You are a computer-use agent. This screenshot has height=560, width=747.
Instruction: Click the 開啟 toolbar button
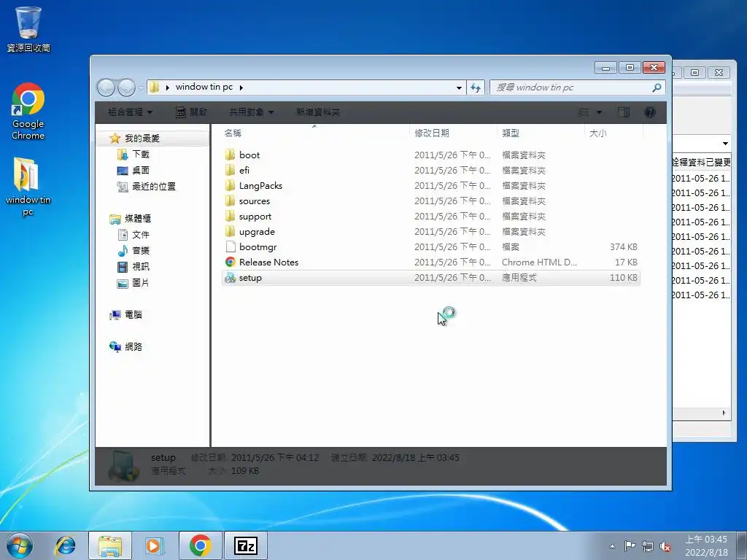coord(192,112)
